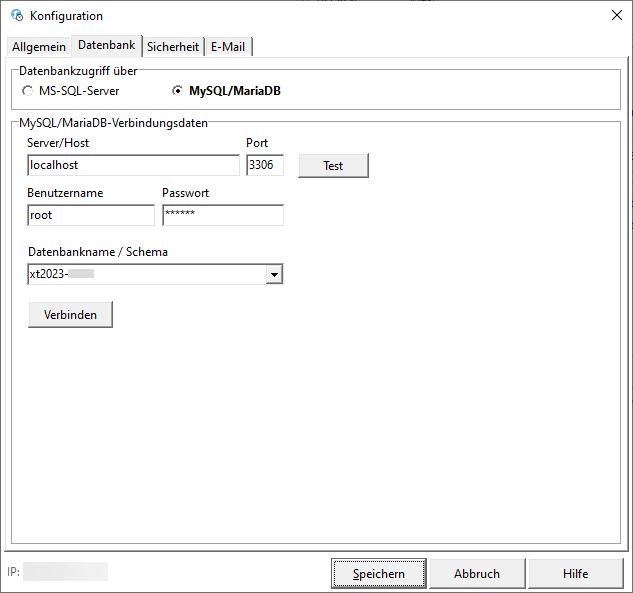The height and width of the screenshot is (593, 633).
Task: Focus the Port field showing 3306
Action: (x=265, y=166)
